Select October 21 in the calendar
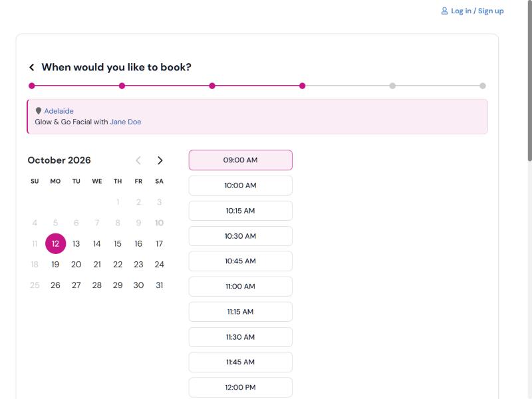The height and width of the screenshot is (399, 532). [97, 264]
